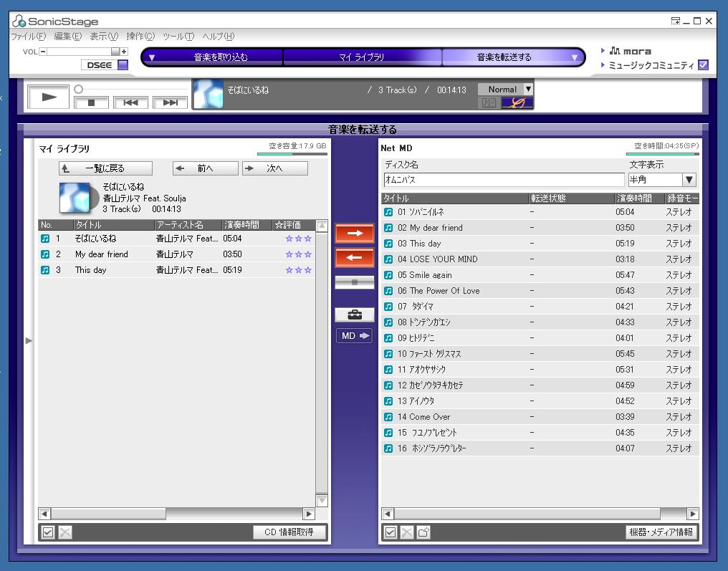Expand the side panel arrow left of library
The height and width of the screenshot is (571, 728).
29,341
